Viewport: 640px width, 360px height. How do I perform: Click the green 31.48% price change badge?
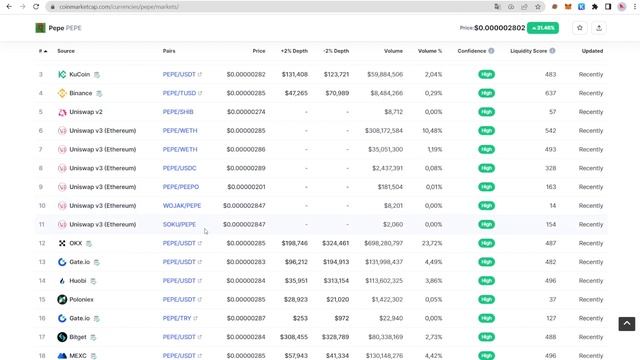click(543, 28)
